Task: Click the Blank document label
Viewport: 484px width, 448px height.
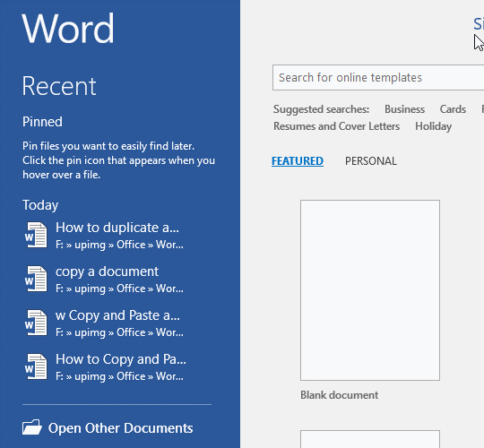Action: tap(339, 395)
